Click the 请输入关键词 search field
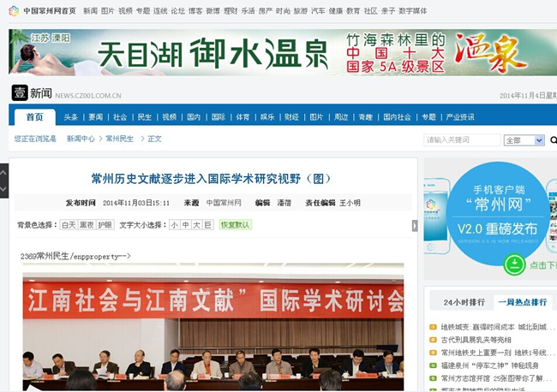This screenshot has width=557, height=392. (461, 140)
